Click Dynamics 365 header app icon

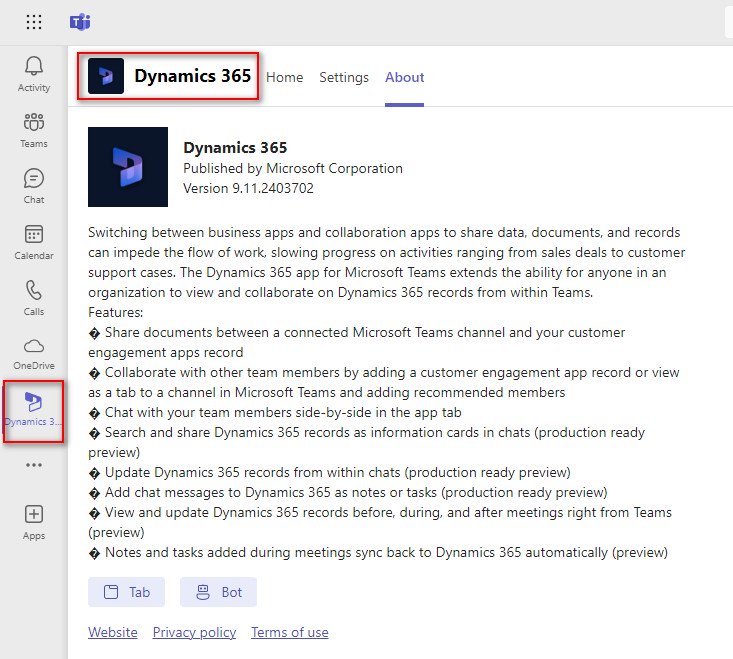pos(106,76)
